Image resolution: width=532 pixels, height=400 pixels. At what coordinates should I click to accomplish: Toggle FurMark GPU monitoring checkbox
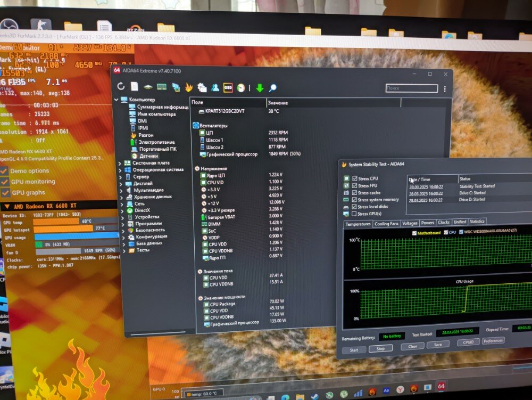[x=5, y=182]
